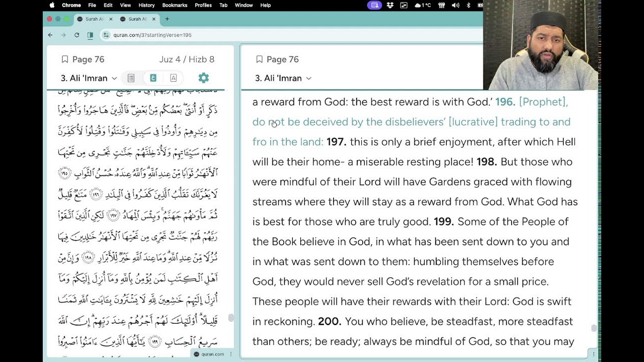Open the History menu
This screenshot has height=362, width=644.
point(146,5)
